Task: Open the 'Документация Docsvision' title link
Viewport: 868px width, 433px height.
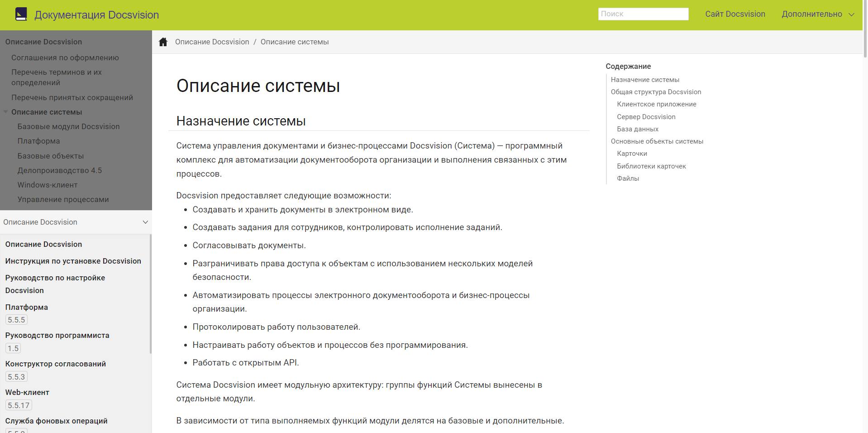Action: 96,15
